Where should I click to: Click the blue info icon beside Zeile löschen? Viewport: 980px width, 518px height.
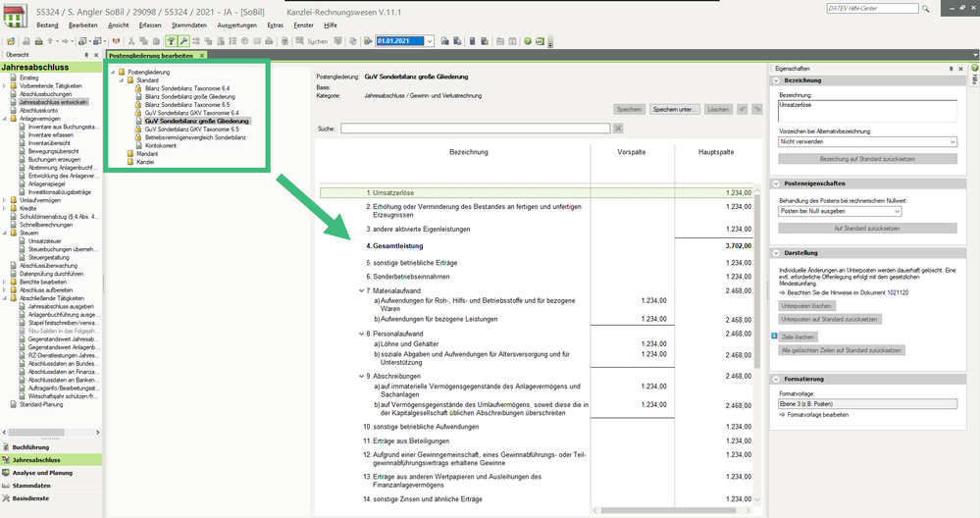(x=774, y=337)
